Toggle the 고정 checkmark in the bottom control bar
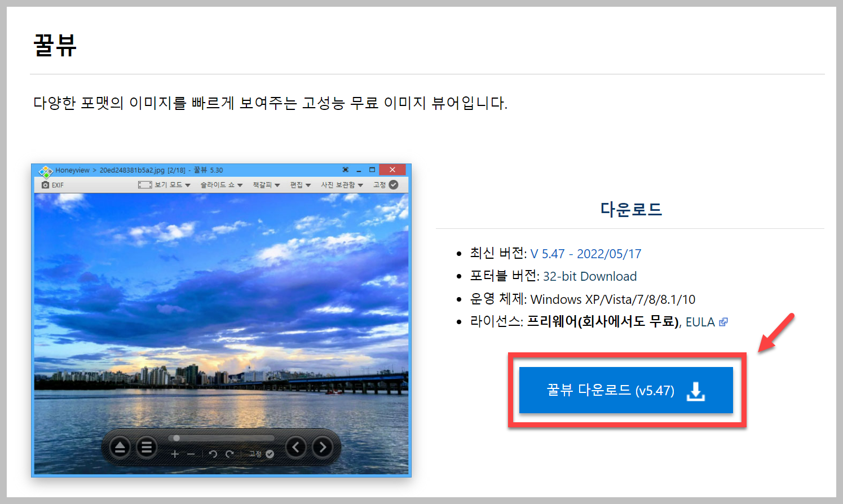This screenshot has height=504, width=843. (x=270, y=454)
